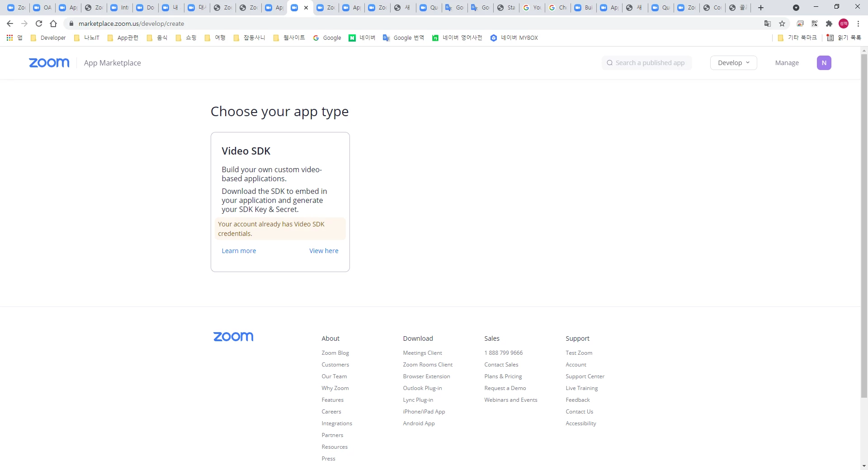
Task: Open the Contact Sales link
Action: pyautogui.click(x=501, y=365)
